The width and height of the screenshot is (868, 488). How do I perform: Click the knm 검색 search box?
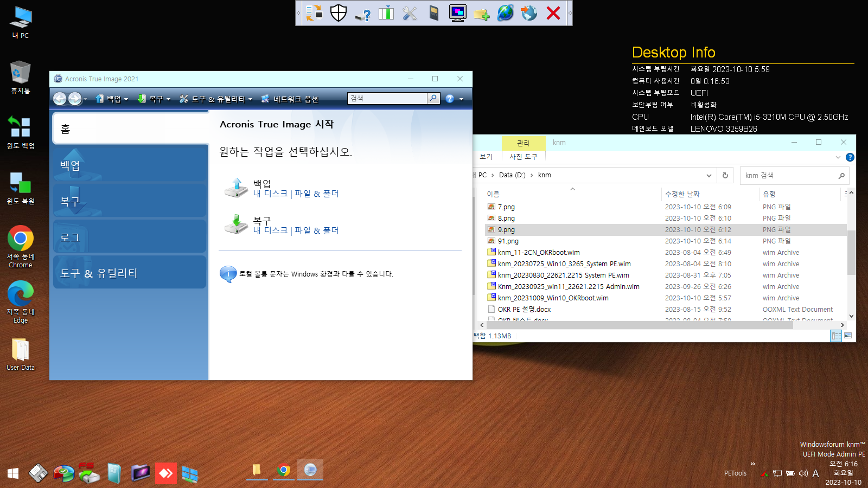(x=795, y=175)
